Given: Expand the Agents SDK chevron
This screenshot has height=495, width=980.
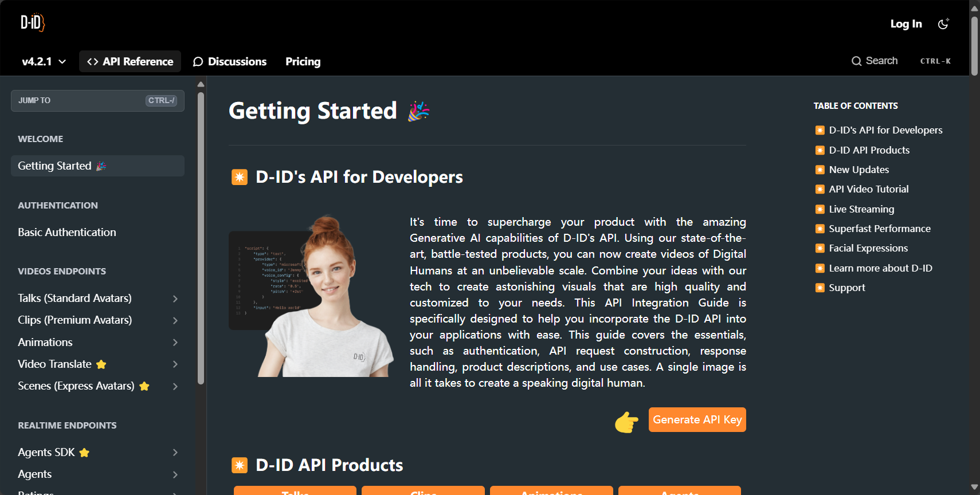Looking at the screenshot, I should click(175, 453).
